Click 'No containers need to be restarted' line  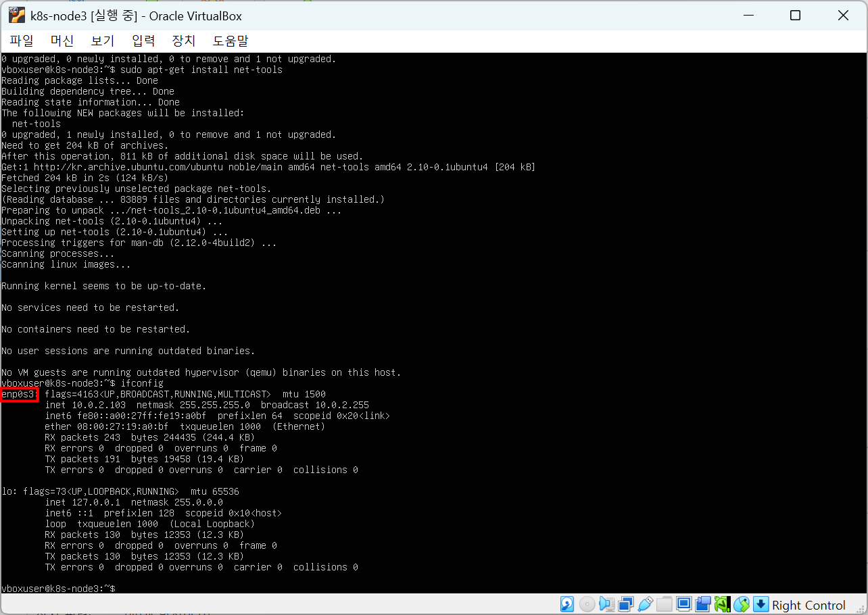coord(96,329)
